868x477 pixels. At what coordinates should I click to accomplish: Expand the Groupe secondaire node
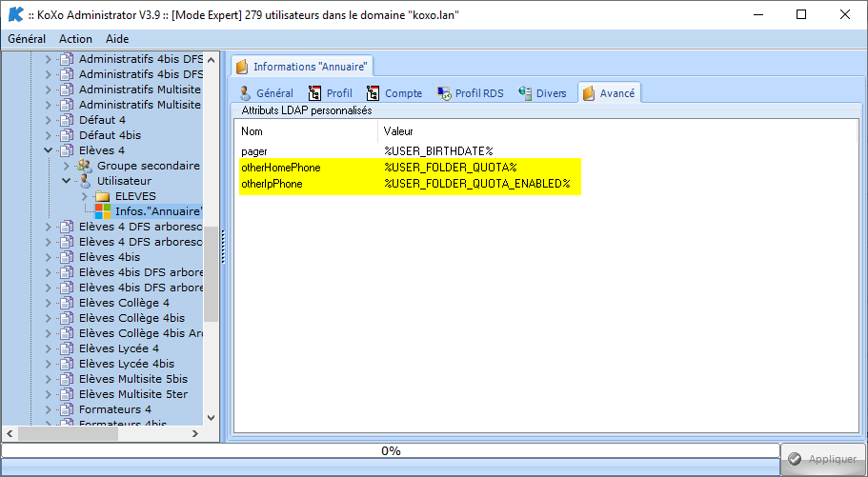tap(67, 166)
